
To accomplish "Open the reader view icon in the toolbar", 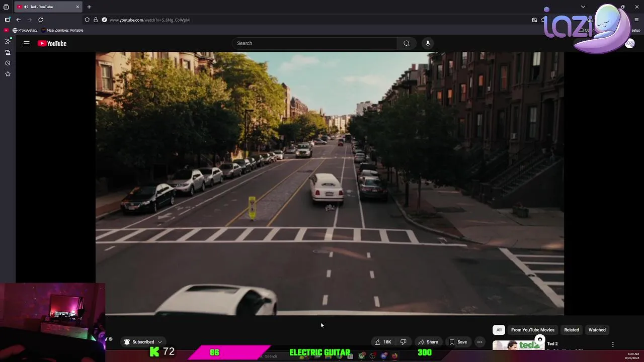I will [x=534, y=20].
